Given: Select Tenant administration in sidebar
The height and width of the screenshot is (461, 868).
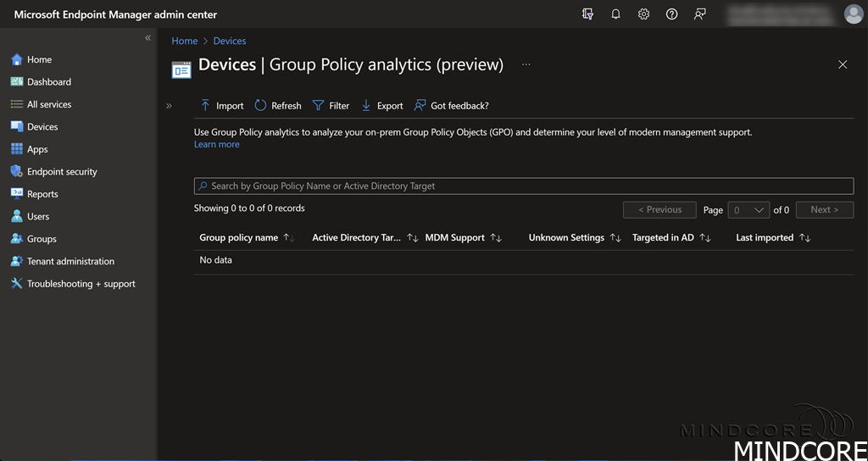Looking at the screenshot, I should pyautogui.click(x=70, y=261).
